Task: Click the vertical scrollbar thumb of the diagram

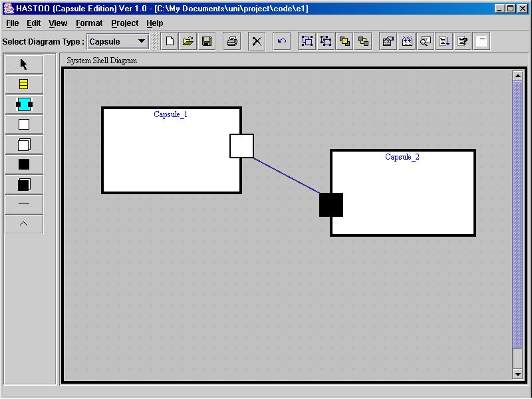Action: (517, 214)
